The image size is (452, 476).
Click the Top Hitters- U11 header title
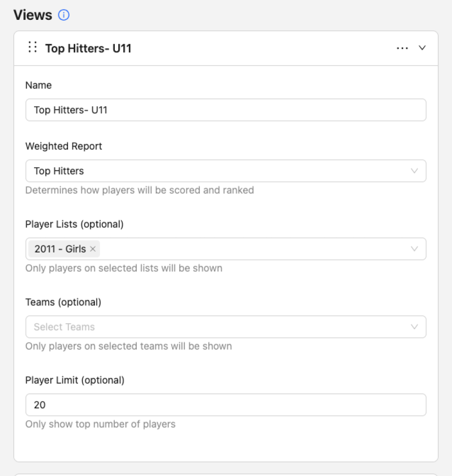click(x=88, y=48)
